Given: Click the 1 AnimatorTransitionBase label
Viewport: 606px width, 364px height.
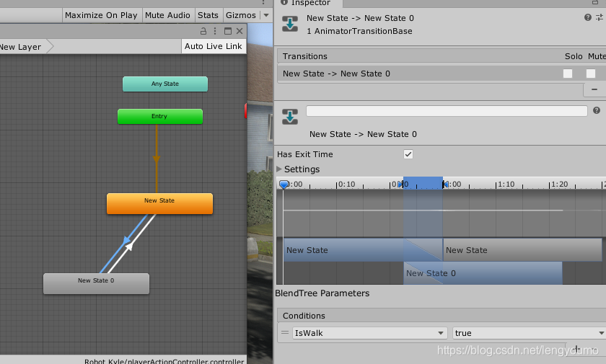Looking at the screenshot, I should [x=359, y=31].
